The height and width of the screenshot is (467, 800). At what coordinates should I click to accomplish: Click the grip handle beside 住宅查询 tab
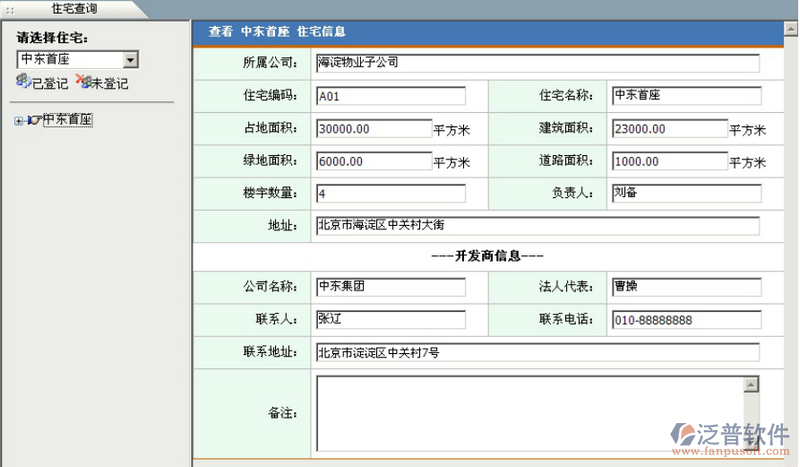(10, 8)
